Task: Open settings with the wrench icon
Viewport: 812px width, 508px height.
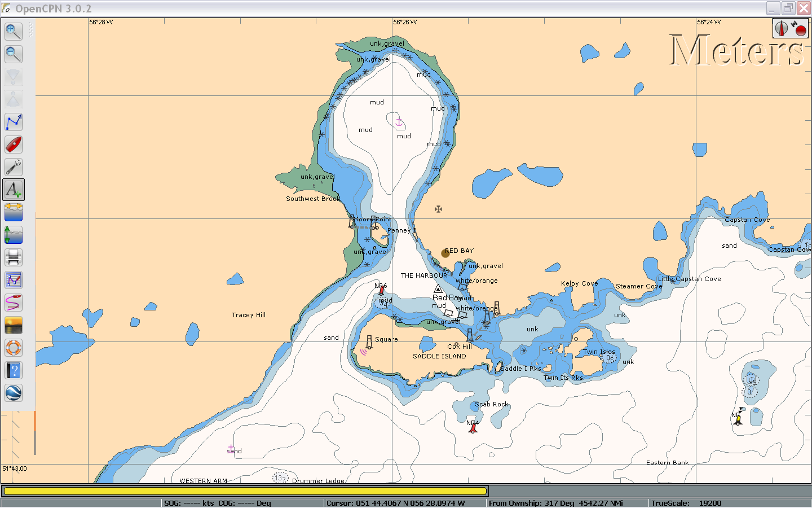Action: coord(14,167)
